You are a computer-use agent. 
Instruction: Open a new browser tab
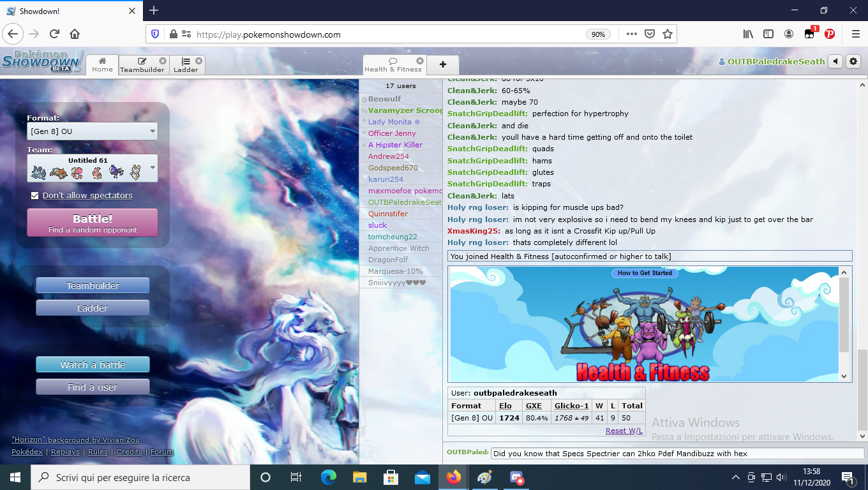point(154,10)
